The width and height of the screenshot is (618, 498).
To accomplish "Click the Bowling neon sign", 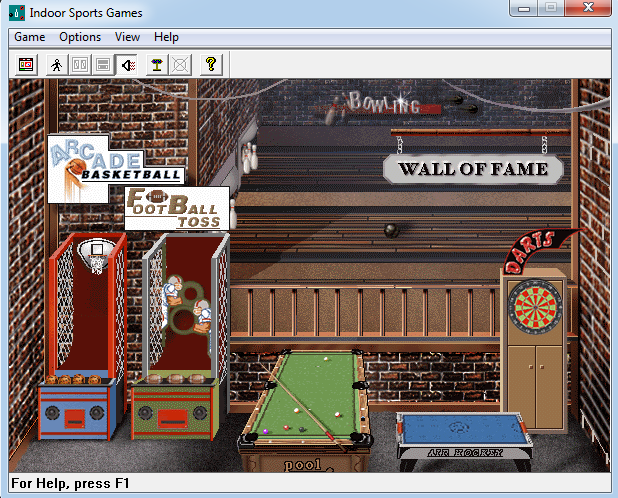I will pos(383,104).
